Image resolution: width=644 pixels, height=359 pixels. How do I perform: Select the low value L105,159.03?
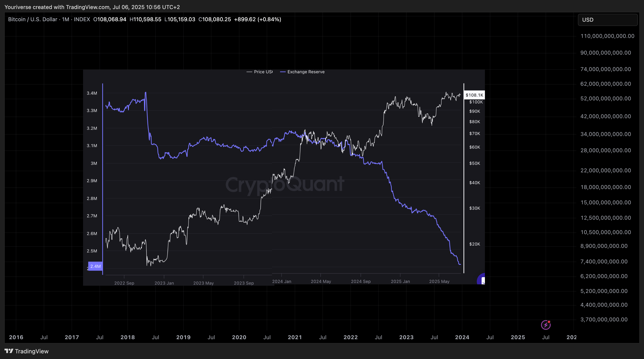pyautogui.click(x=180, y=19)
